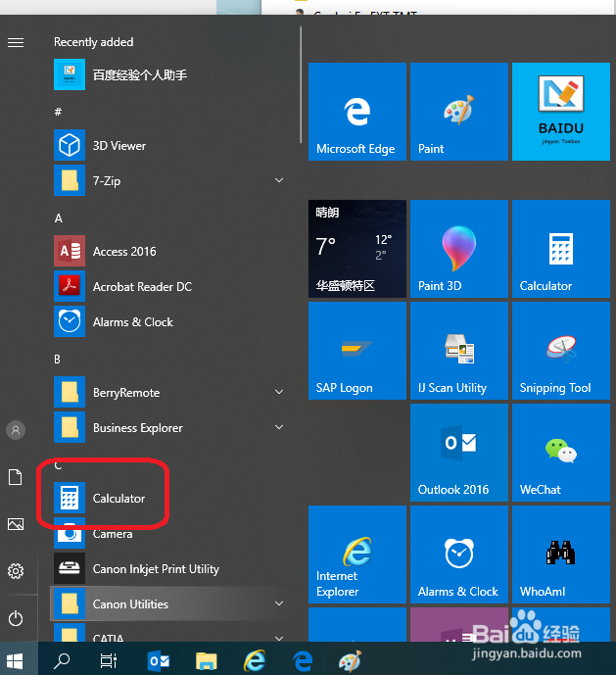Launch 3D Viewer from the app list
The height and width of the screenshot is (675, 616).
[x=168, y=146]
